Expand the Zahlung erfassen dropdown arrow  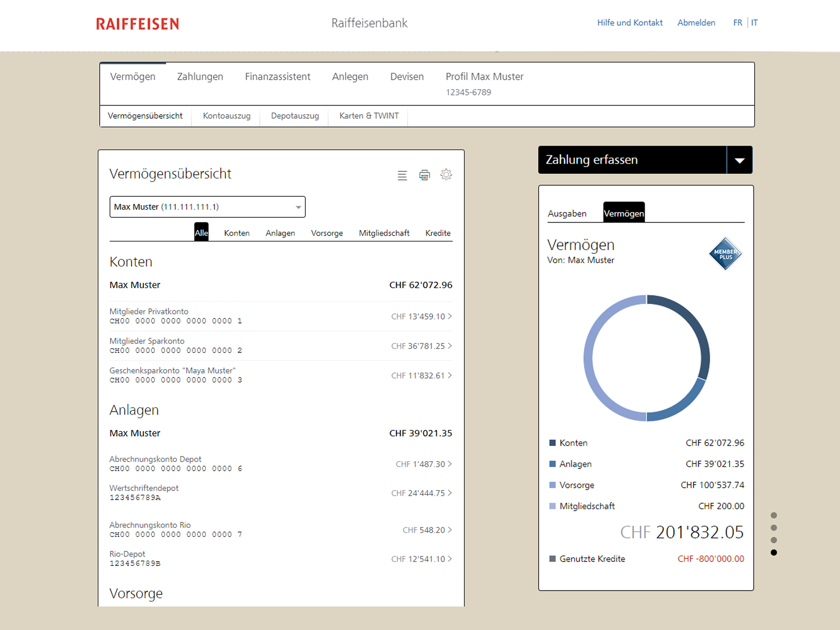click(x=739, y=160)
